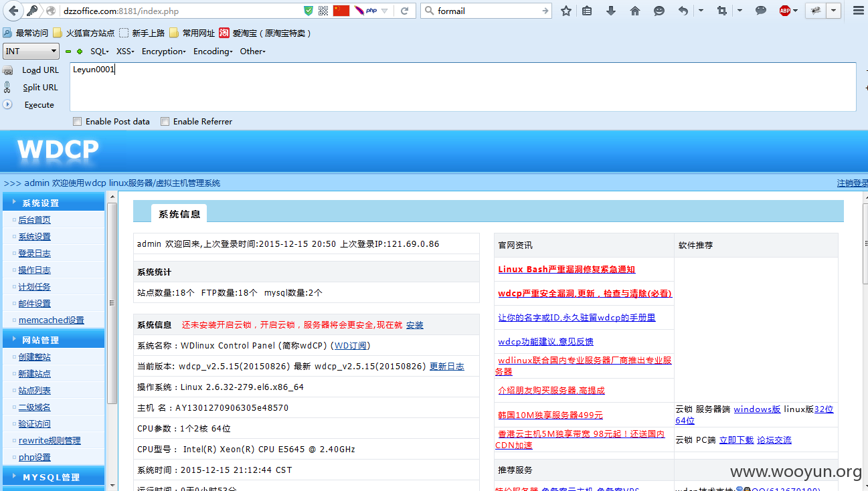This screenshot has width=868, height=491.
Task: Click the address bar URL field
Action: (181, 11)
